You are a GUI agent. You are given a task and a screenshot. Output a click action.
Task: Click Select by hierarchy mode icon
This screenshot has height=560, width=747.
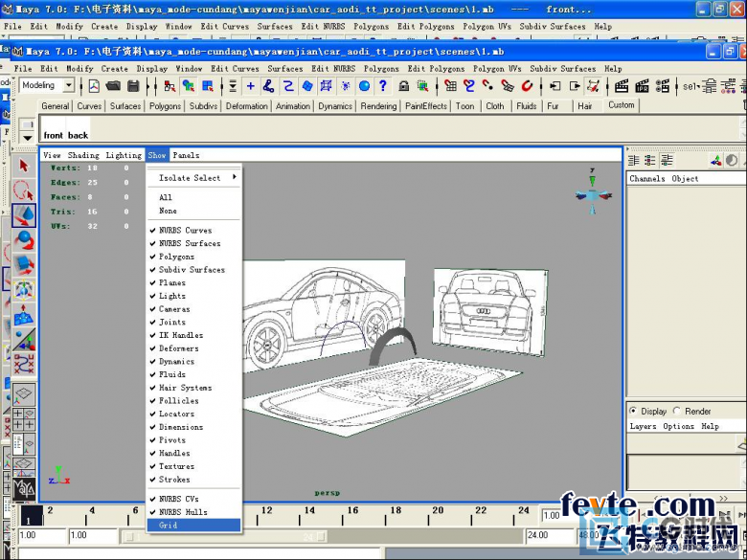170,86
